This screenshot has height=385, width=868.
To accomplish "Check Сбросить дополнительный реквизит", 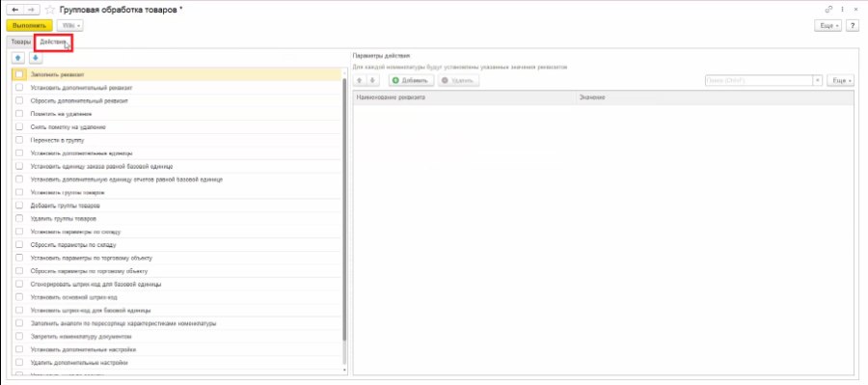I will (x=20, y=100).
